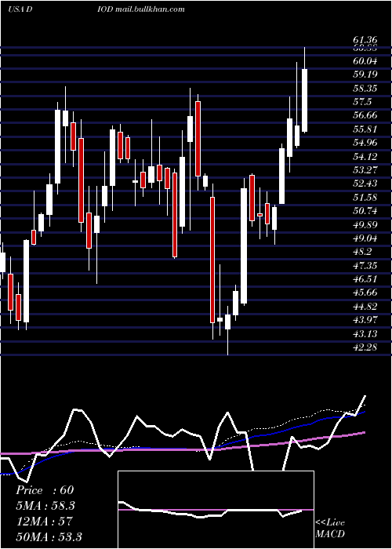Click the 'IOD mail.bullkhan.com' label
The height and width of the screenshot is (549, 392).
[x=140, y=9]
